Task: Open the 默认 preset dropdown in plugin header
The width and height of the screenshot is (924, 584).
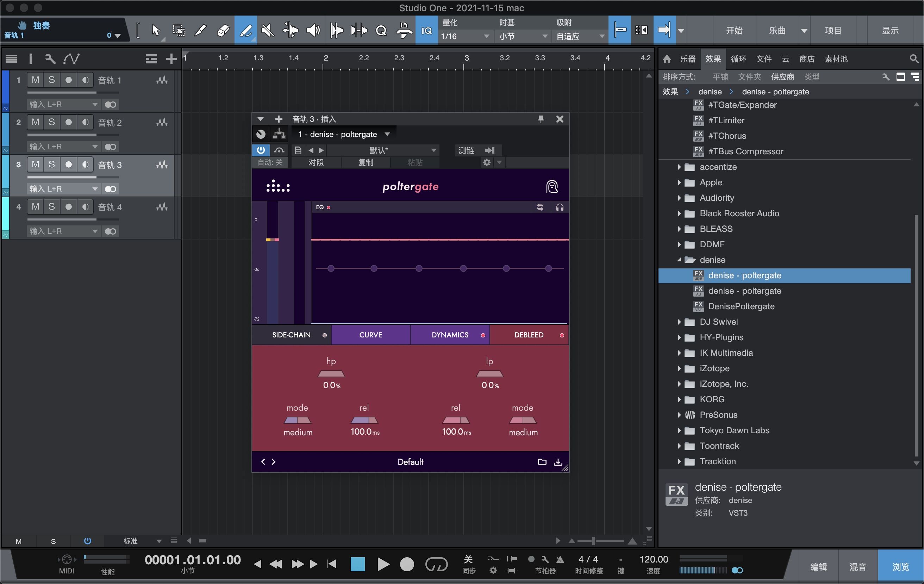Action: pos(384,150)
